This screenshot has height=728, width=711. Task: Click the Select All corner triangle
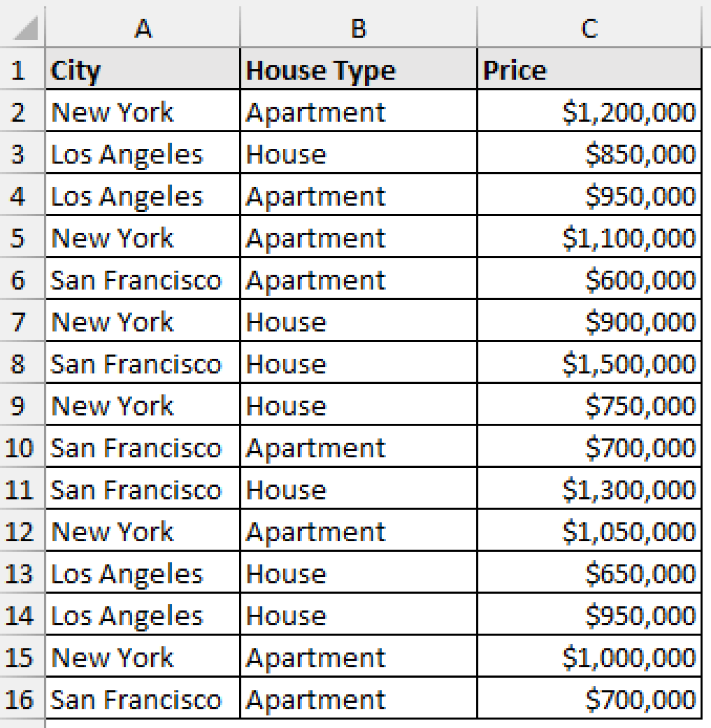[21, 28]
